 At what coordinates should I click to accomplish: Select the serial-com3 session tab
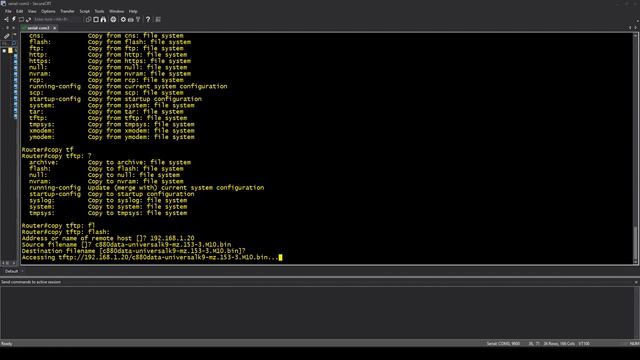pos(38,28)
